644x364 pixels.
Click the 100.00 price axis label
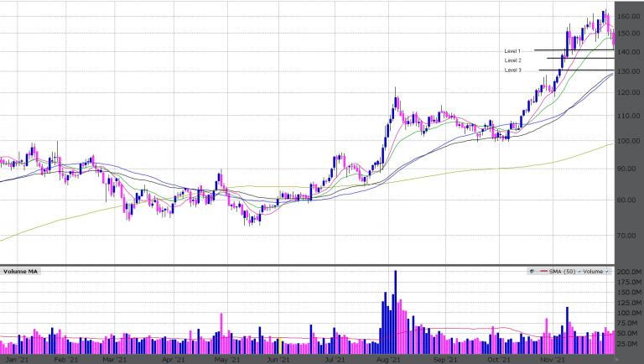(629, 140)
